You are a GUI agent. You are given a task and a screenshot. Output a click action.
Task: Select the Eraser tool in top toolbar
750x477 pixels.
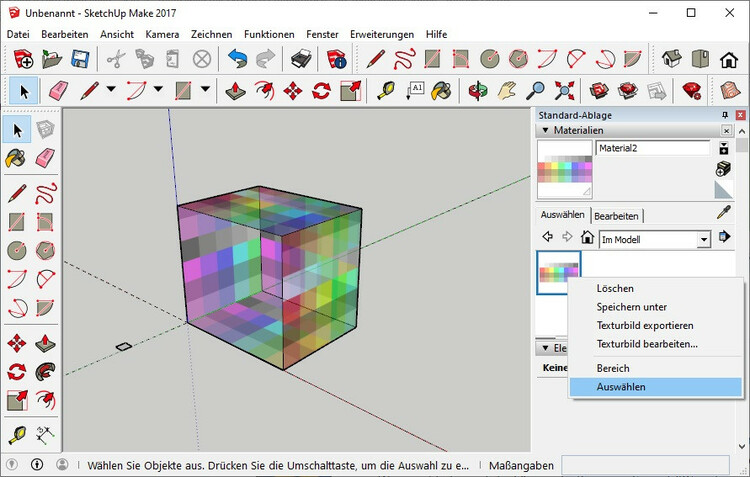[x=58, y=91]
